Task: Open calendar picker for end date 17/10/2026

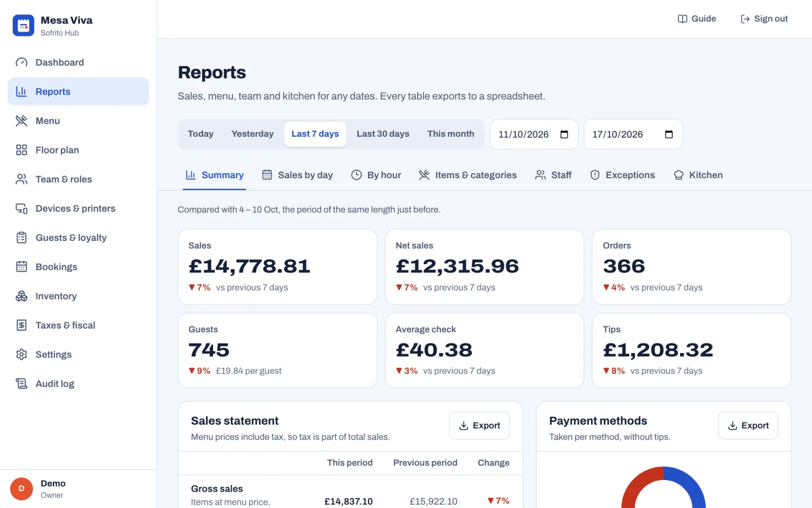Action: [x=669, y=134]
